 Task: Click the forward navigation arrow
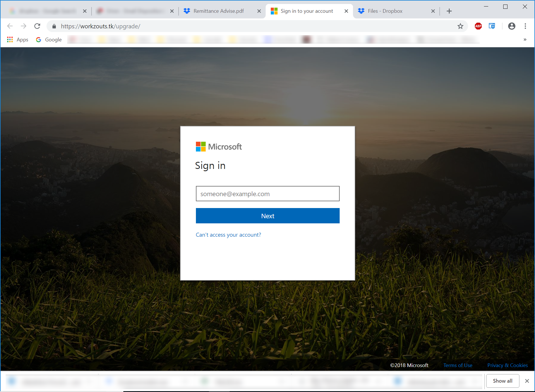click(x=24, y=26)
